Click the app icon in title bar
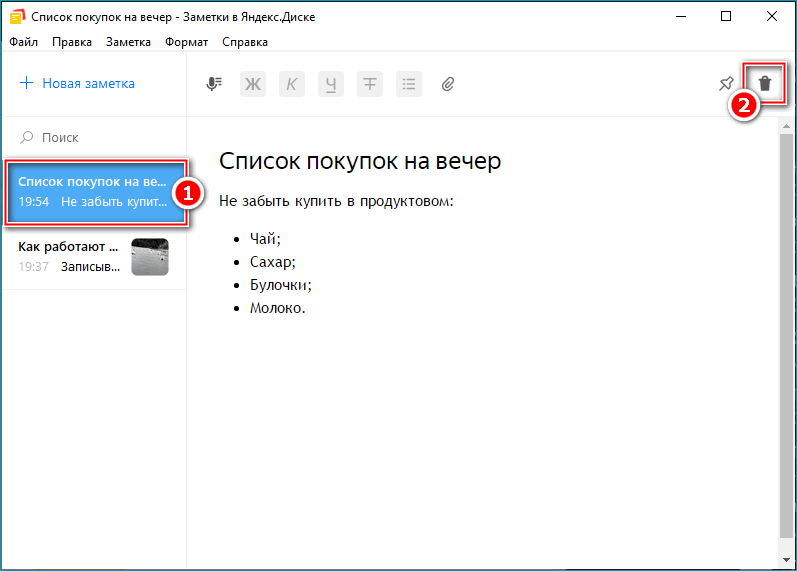This screenshot has width=797, height=571. click(x=18, y=17)
